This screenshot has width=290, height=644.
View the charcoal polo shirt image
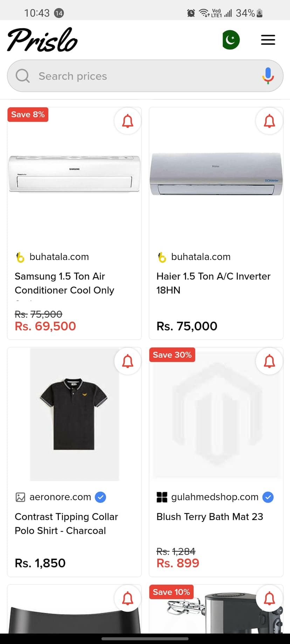74,414
